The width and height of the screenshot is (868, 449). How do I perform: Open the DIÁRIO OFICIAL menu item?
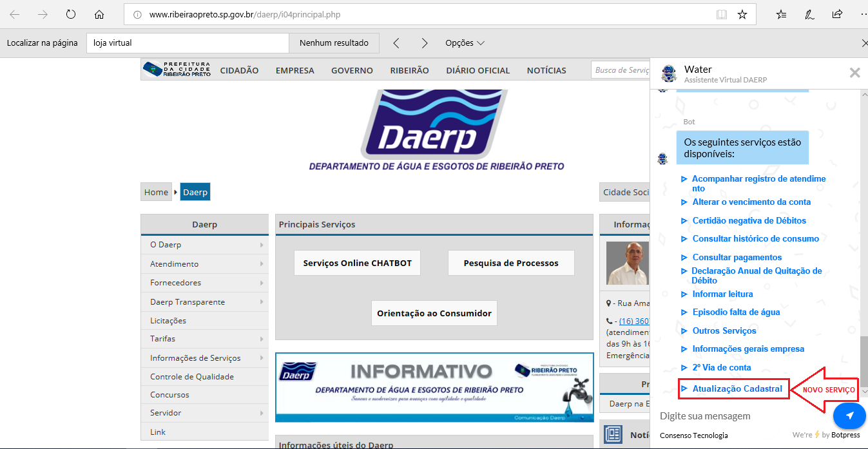point(477,70)
